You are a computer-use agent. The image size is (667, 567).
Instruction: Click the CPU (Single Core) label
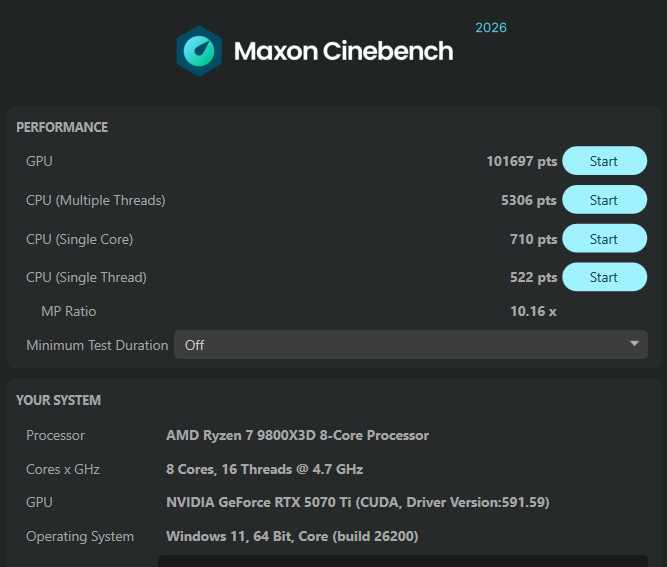[x=80, y=239]
